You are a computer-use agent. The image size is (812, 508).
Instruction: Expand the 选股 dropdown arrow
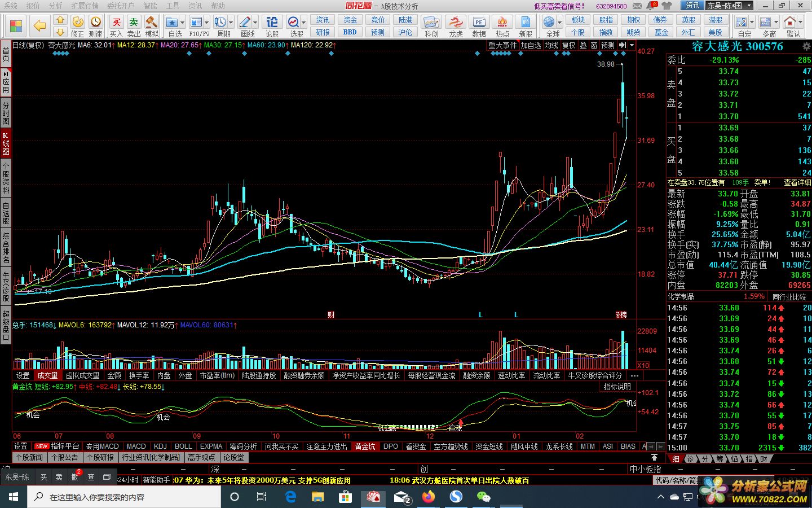304,23
